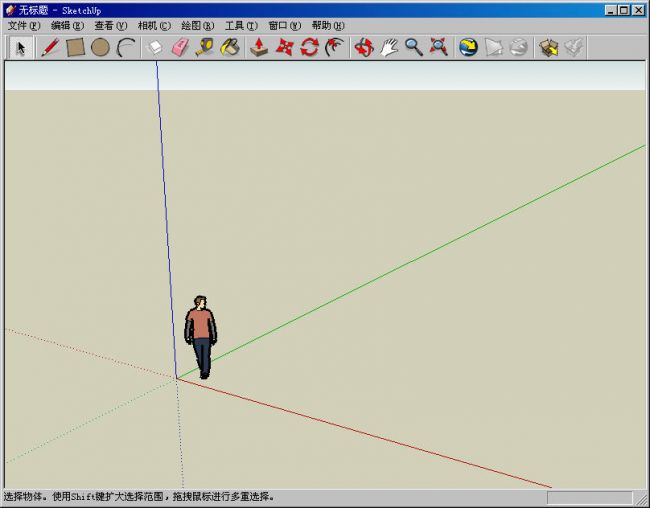Screen dimensions: 650x508
Task: Select the Pan hand tool
Action: 389,47
